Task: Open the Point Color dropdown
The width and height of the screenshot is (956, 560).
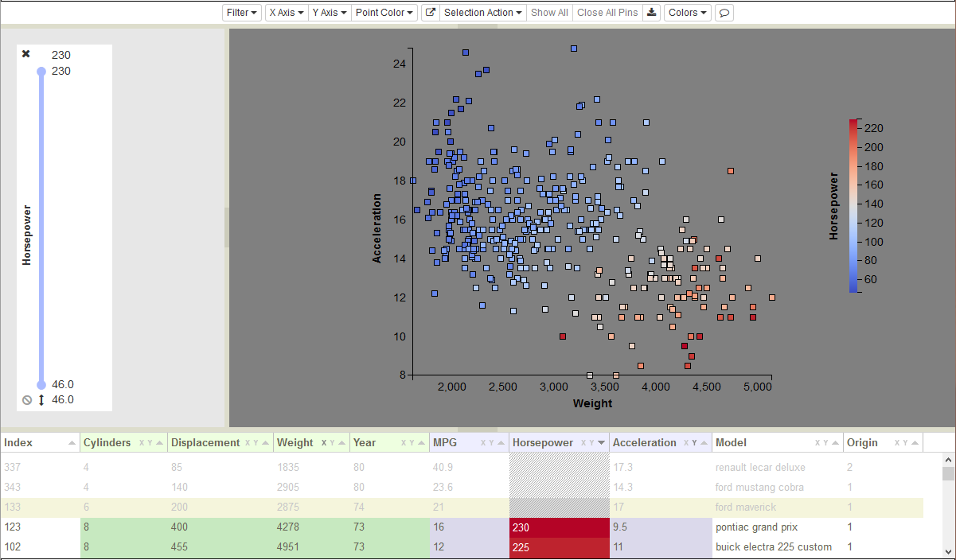Action: coord(384,13)
